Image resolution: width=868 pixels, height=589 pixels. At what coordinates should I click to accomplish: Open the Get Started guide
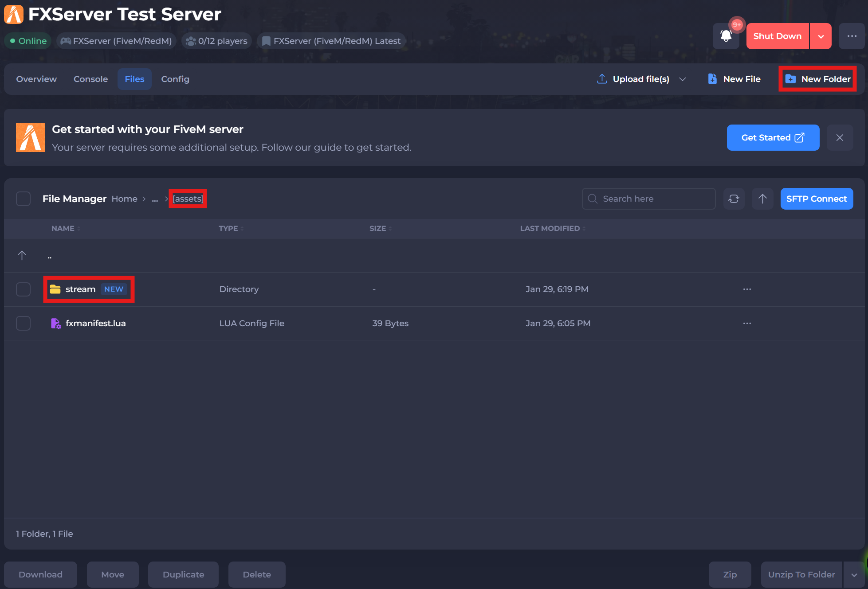point(773,137)
